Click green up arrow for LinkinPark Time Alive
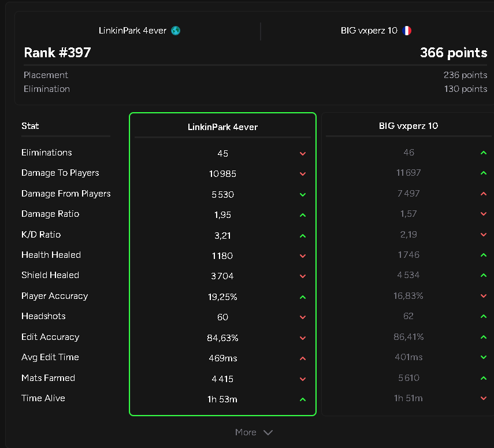The width and height of the screenshot is (494, 448). (303, 399)
